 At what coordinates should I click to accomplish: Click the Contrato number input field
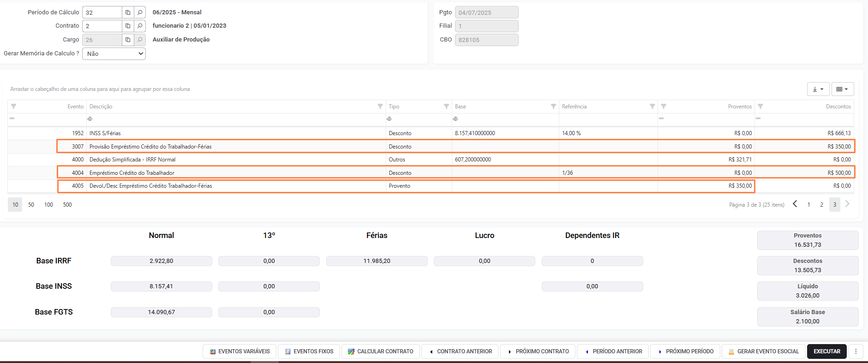click(102, 26)
